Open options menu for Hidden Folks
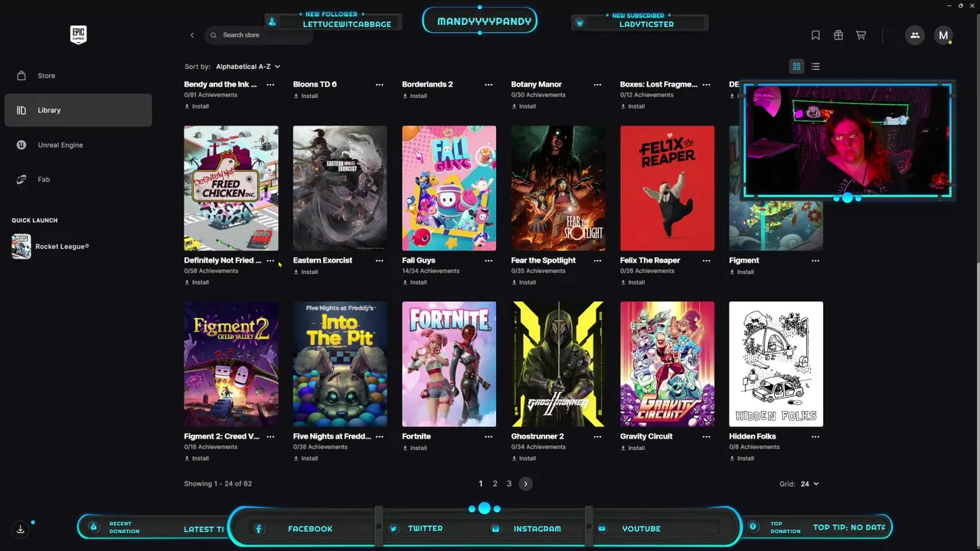Viewport: 980px width, 551px height. point(815,436)
